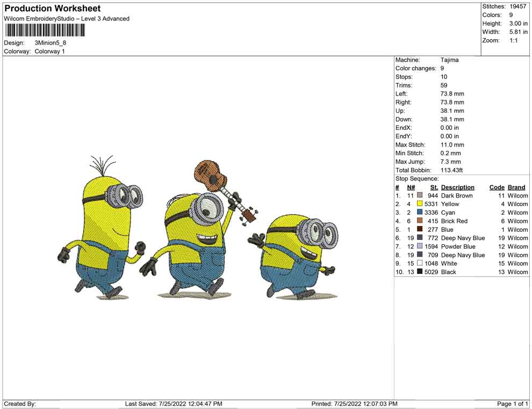Click the Min Stitch value '0.2 mm'
The height and width of the screenshot is (409, 532).
click(450, 153)
